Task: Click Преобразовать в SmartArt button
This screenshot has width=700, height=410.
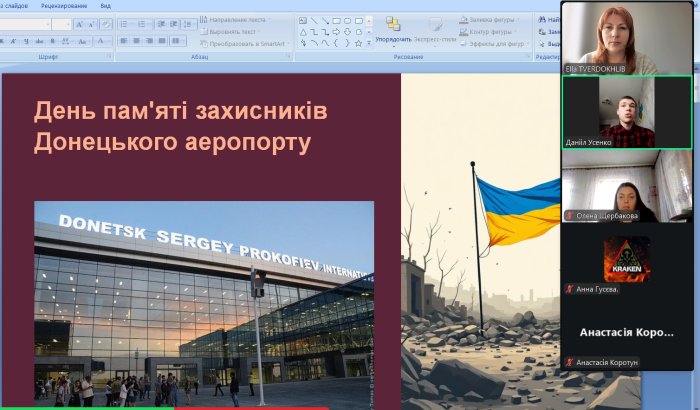Action: [x=244, y=43]
